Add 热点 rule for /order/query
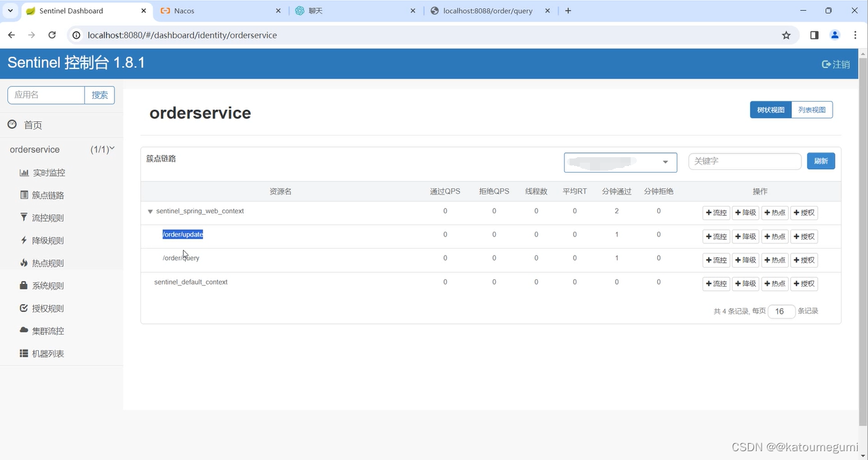 click(774, 260)
